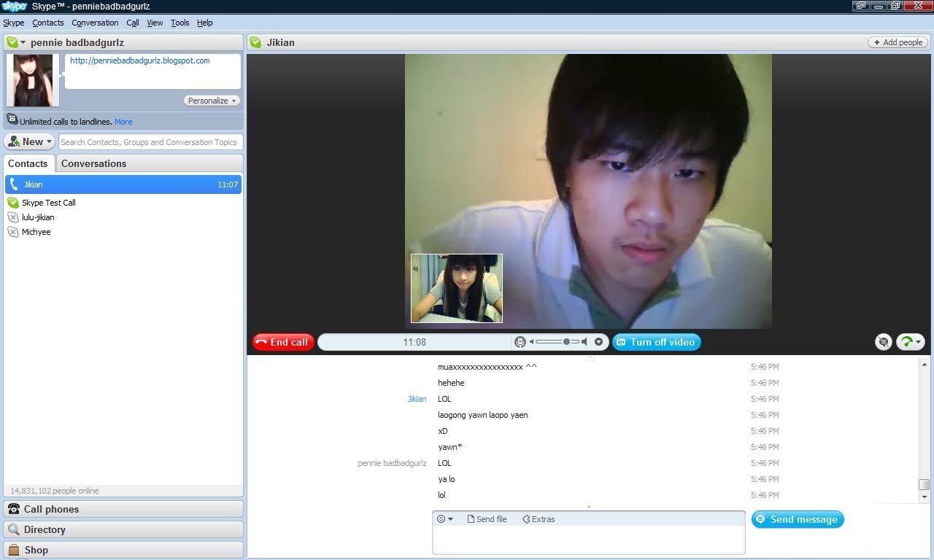The image size is (934, 560).
Task: Open the Shop panel
Action: click(x=123, y=550)
